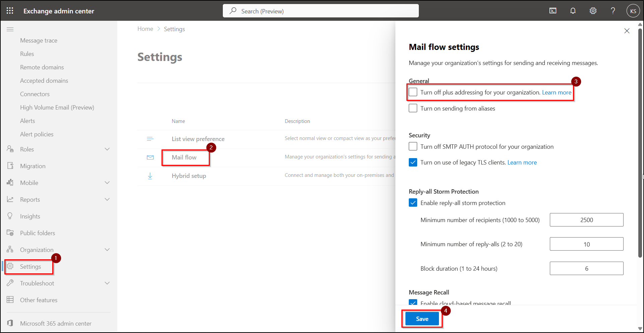Click the Migration icon in sidebar
Viewport: 644px width, 333px height.
click(10, 166)
